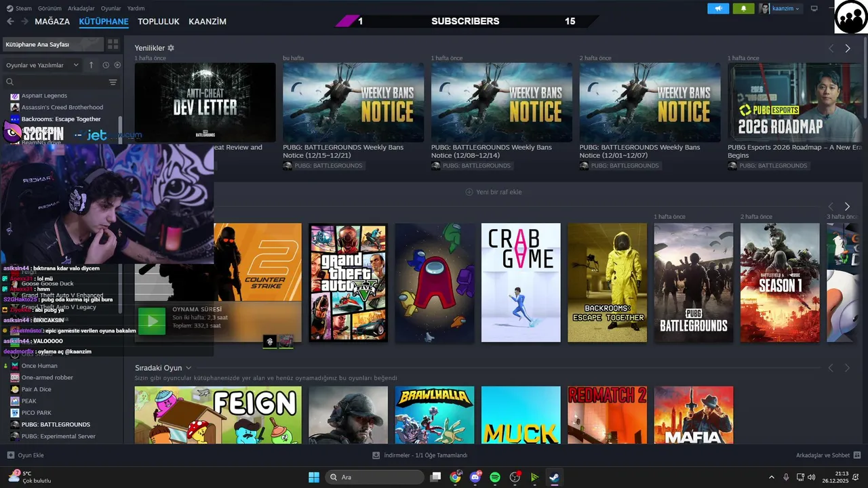868x488 pixels.
Task: Open the blue announcements megaphone button
Action: (718, 8)
